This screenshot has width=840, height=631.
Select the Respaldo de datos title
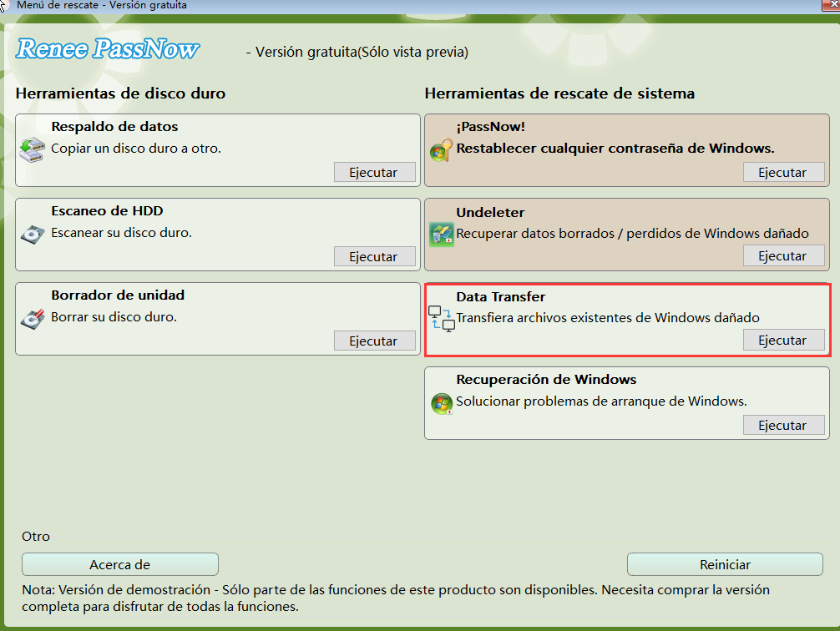pos(114,127)
